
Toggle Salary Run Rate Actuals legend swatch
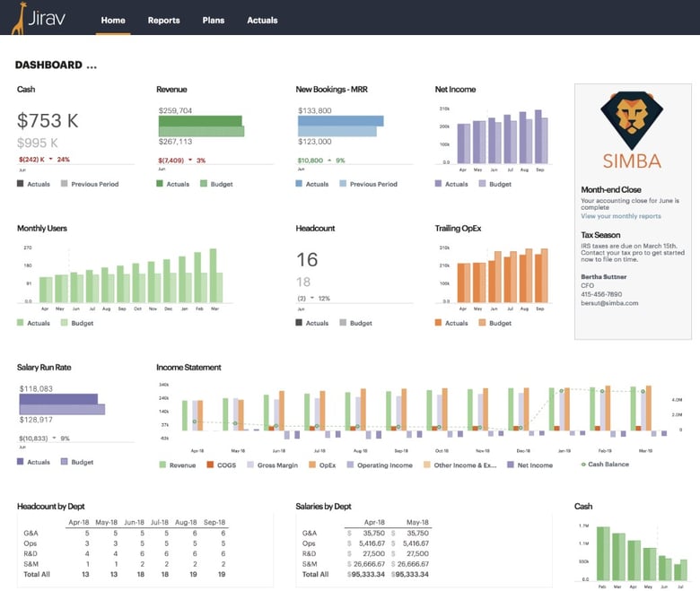coord(20,462)
